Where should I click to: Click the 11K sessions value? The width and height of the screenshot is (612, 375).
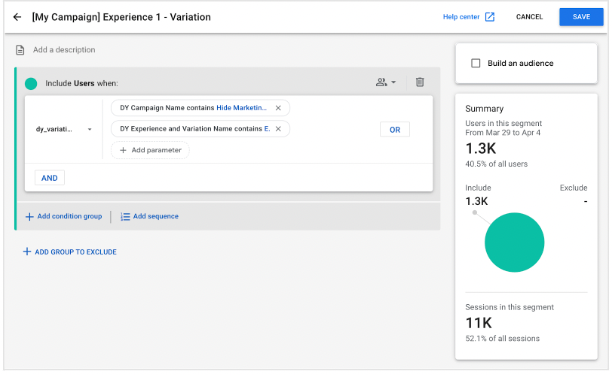coord(479,323)
